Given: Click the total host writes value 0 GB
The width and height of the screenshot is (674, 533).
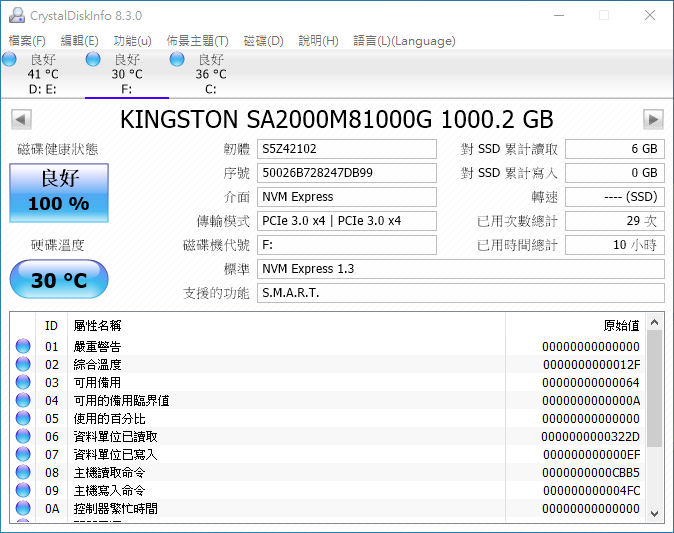Looking at the screenshot, I should 615,173.
